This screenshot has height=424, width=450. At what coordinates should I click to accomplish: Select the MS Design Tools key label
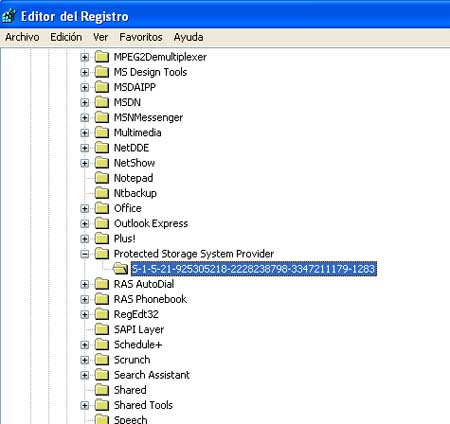pyautogui.click(x=150, y=72)
